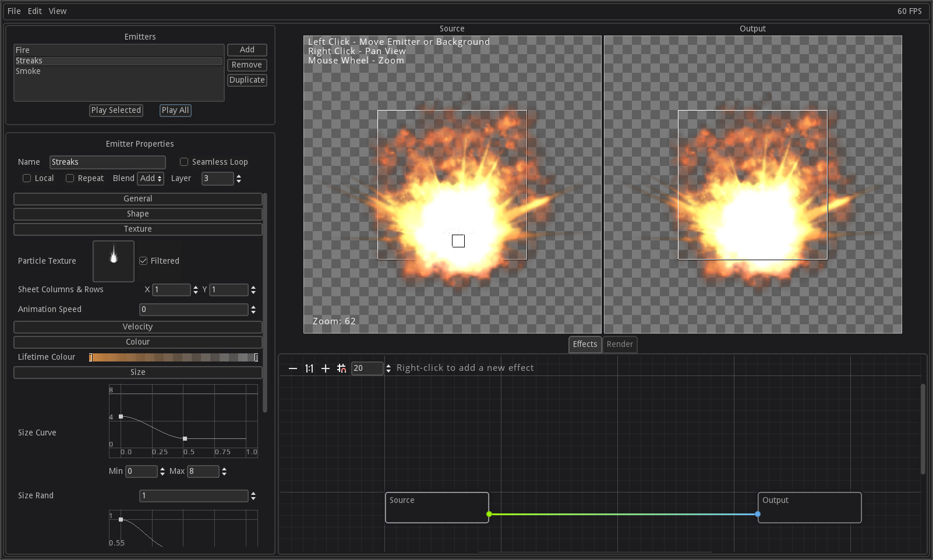
Task: Expand the Shape section
Action: [137, 214]
